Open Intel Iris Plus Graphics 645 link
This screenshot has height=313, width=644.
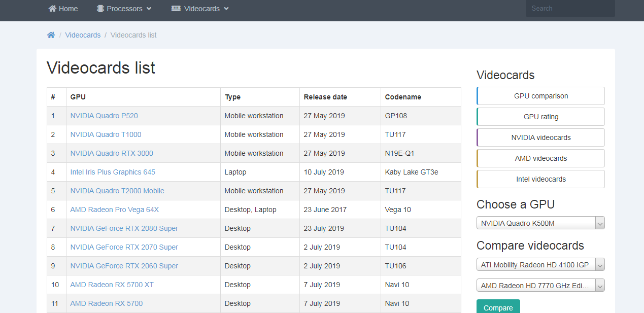point(113,172)
